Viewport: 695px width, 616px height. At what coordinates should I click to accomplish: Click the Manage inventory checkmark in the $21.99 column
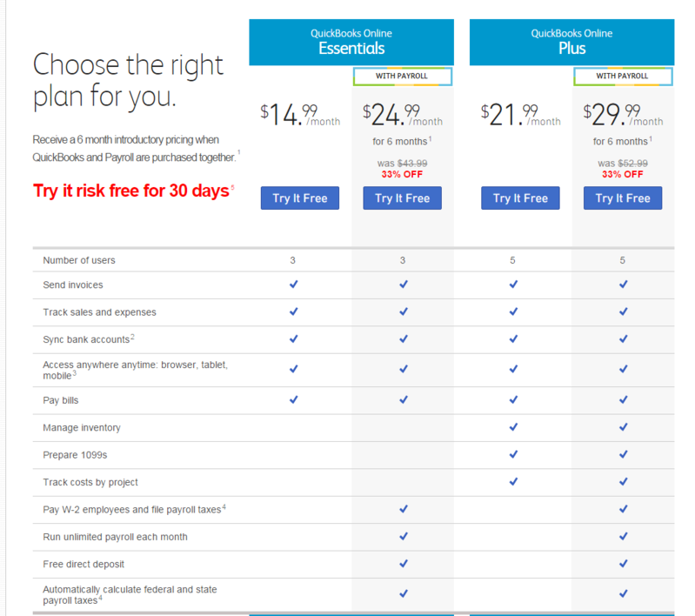click(x=513, y=427)
